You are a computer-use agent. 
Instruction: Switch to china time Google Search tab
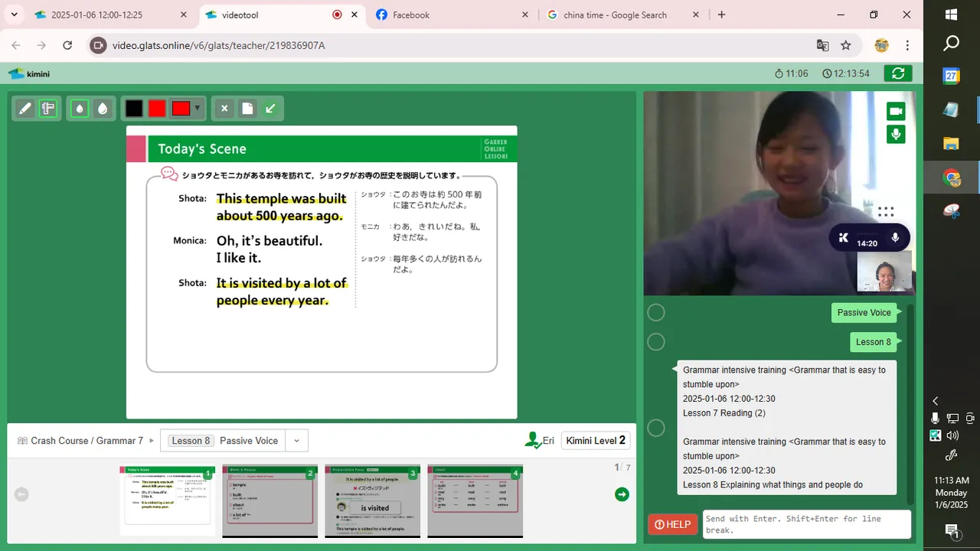[623, 15]
